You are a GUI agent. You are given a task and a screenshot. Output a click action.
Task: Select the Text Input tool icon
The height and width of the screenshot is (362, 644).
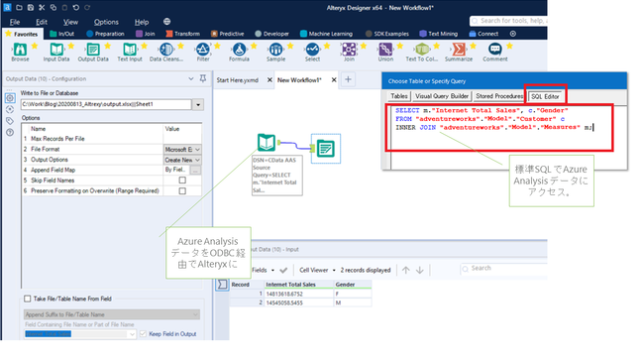[x=130, y=50]
